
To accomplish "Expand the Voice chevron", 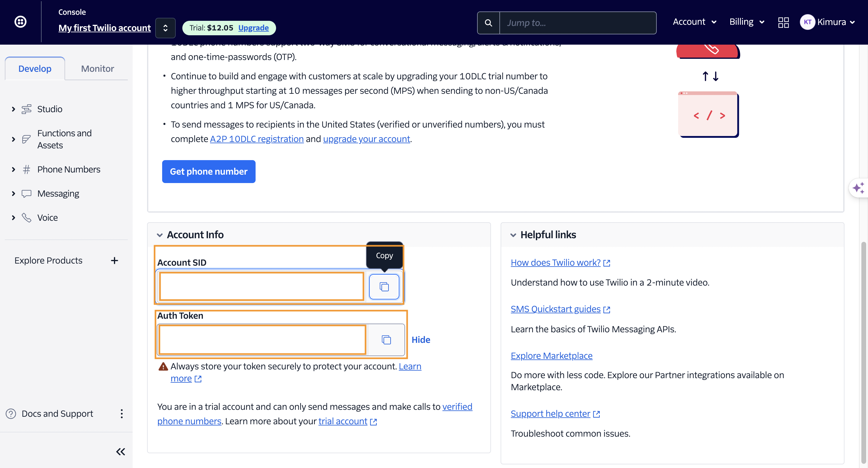I will click(x=14, y=217).
